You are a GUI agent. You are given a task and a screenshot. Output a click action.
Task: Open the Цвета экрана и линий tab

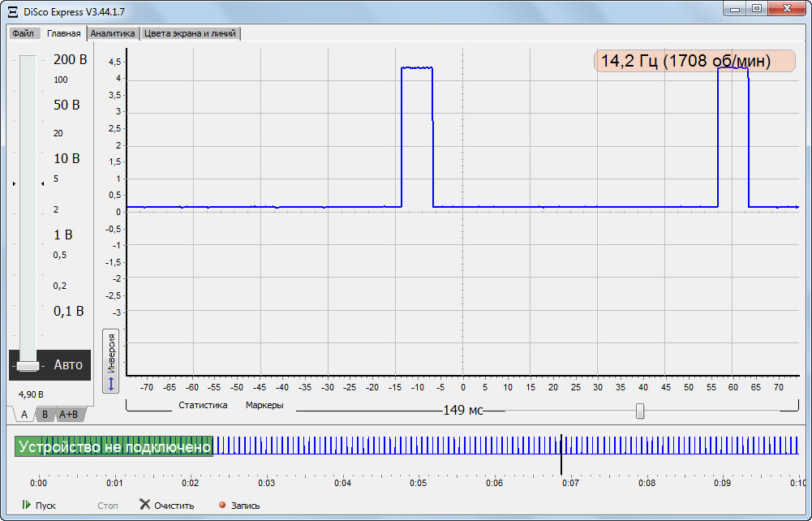coord(190,33)
